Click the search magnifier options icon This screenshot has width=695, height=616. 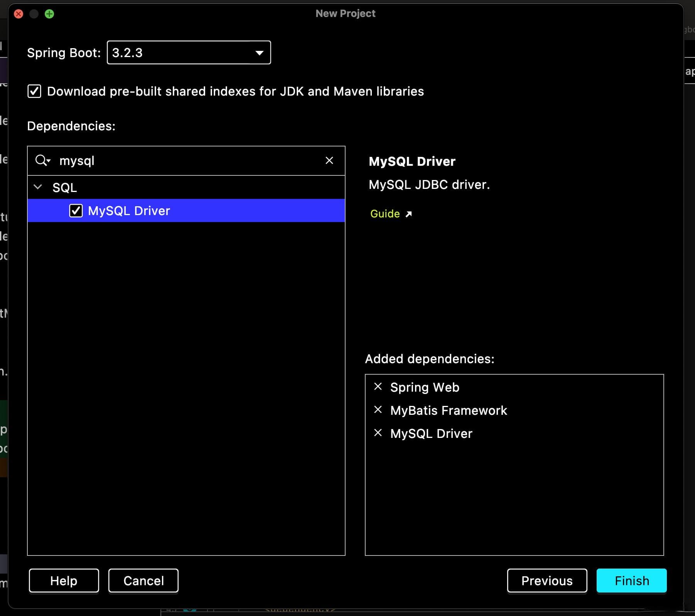[x=43, y=160]
